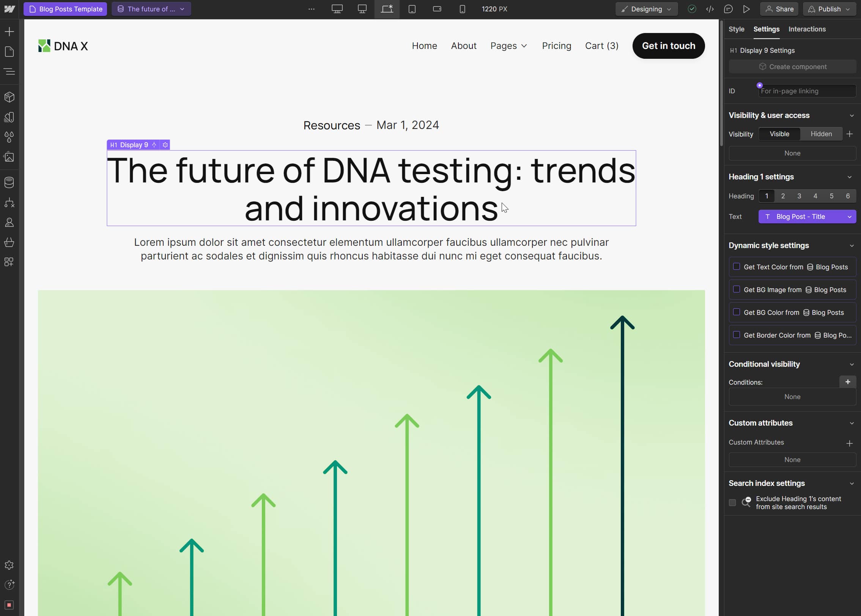Image resolution: width=861 pixels, height=616 pixels.
Task: Open the Apps panel icon
Action: pos(9,262)
